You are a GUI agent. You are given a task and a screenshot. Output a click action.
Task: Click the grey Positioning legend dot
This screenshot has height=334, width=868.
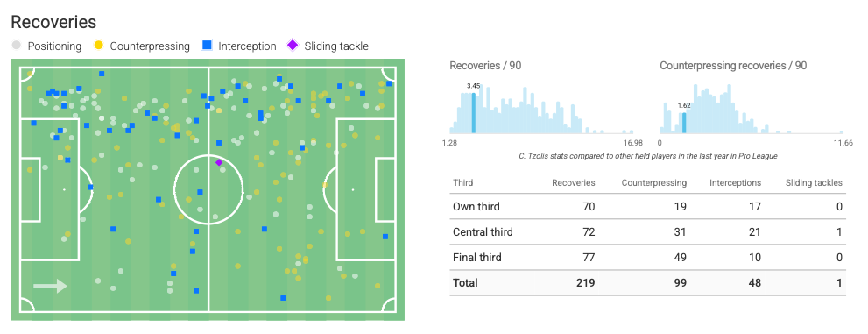click(x=16, y=46)
